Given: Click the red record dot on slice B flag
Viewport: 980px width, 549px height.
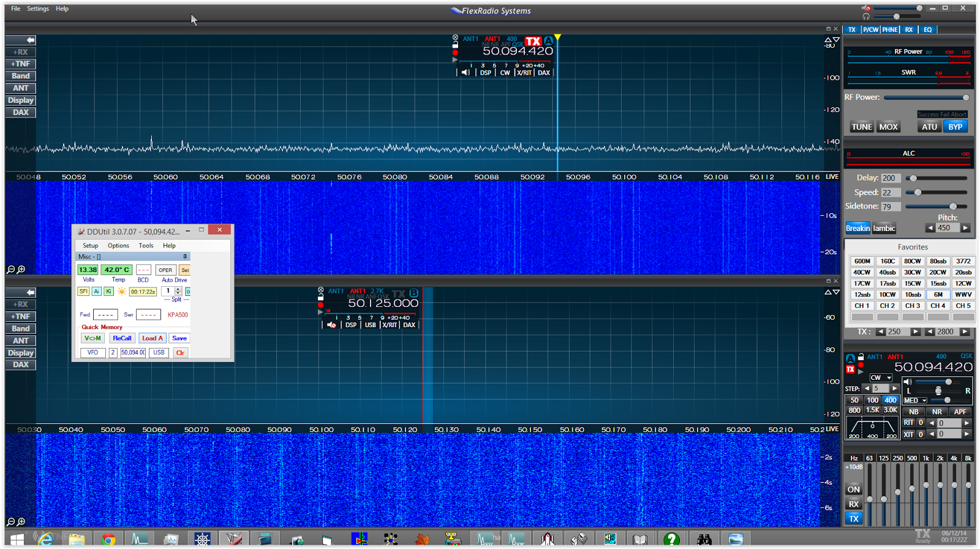Looking at the screenshot, I should (x=320, y=305).
